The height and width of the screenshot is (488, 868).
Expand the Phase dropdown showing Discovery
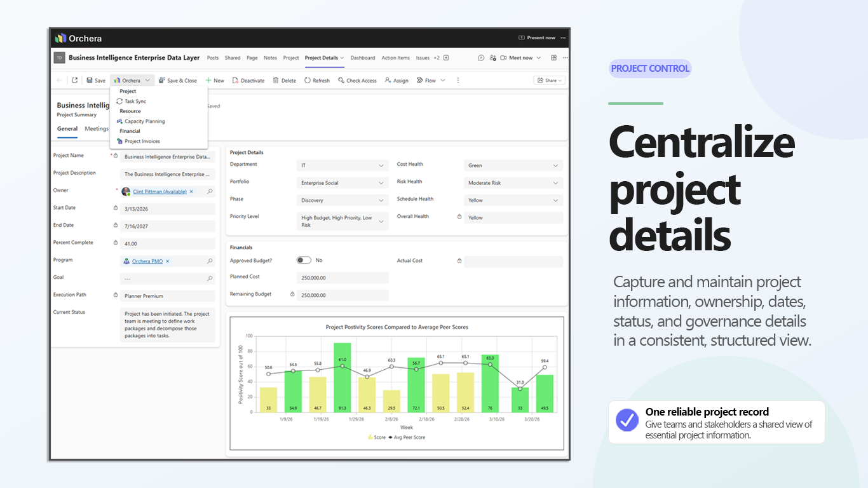click(x=342, y=200)
